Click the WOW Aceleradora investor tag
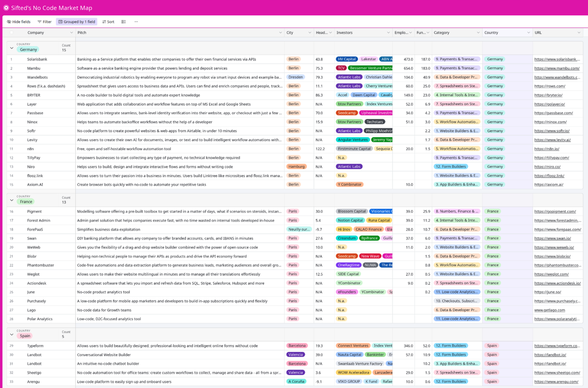 (x=353, y=373)
